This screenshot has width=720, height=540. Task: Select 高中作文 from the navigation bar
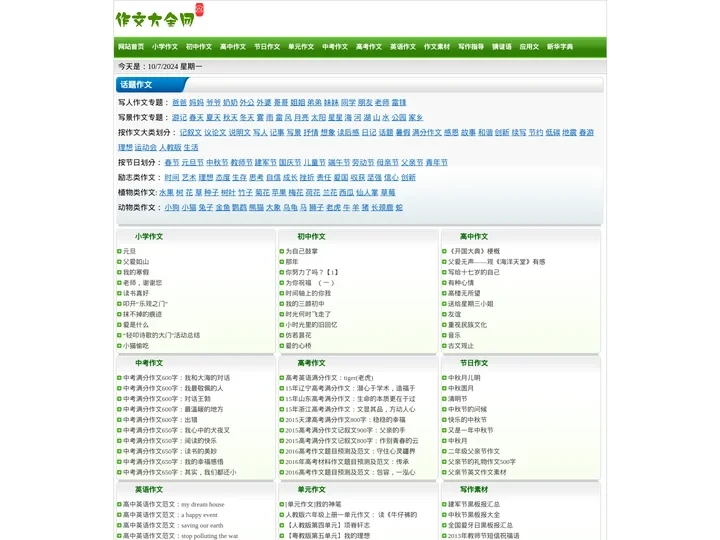(x=233, y=47)
